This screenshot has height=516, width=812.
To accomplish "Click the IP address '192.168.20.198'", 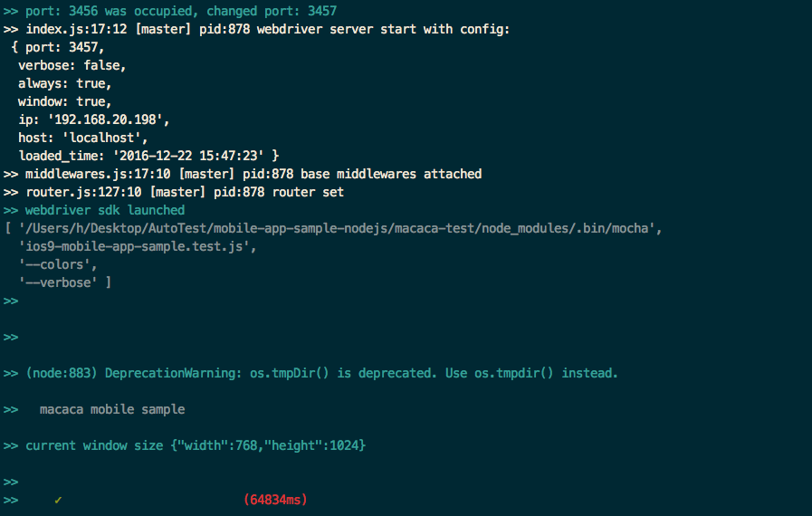I will (x=105, y=119).
